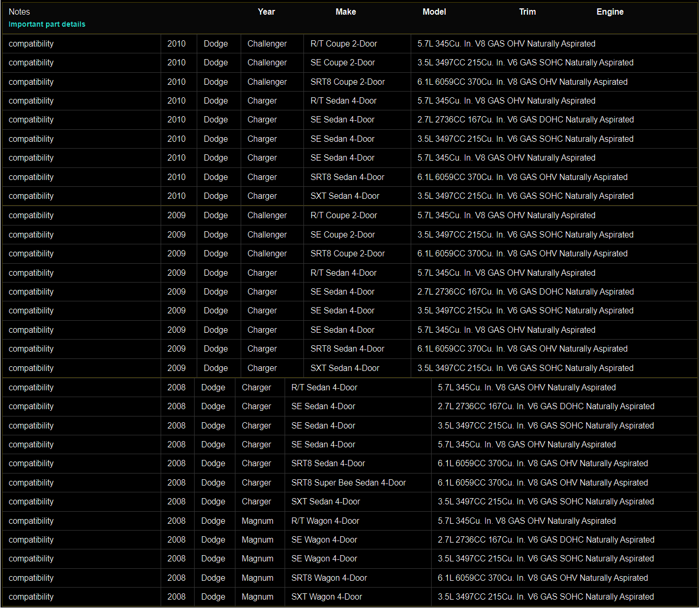Click the Engine column header

pos(609,12)
